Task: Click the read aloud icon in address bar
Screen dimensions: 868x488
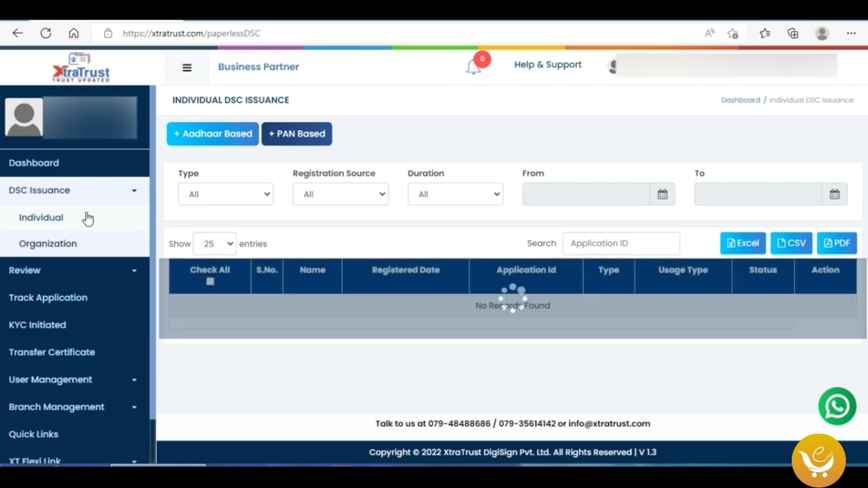Action: (709, 33)
